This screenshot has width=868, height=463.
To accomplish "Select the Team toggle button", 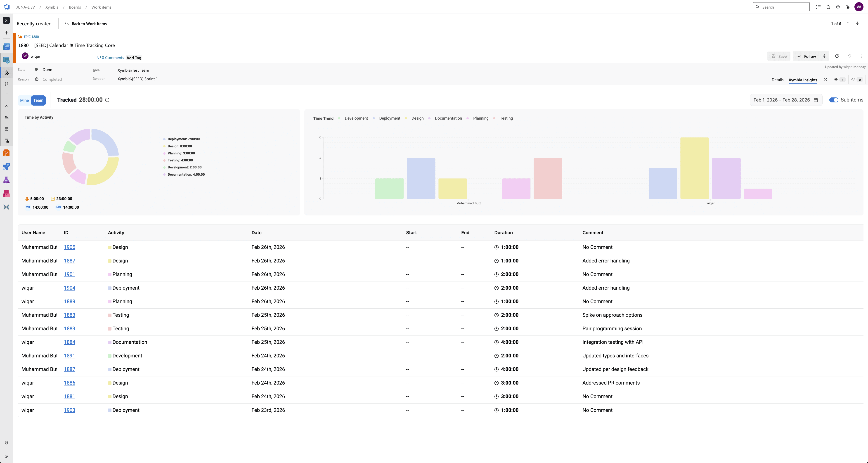I will pos(38,100).
